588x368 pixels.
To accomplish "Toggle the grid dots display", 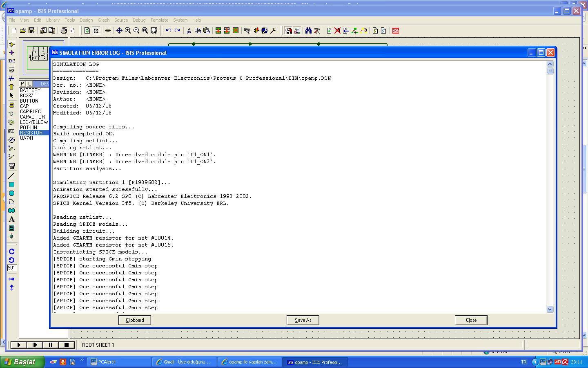I will click(96, 31).
